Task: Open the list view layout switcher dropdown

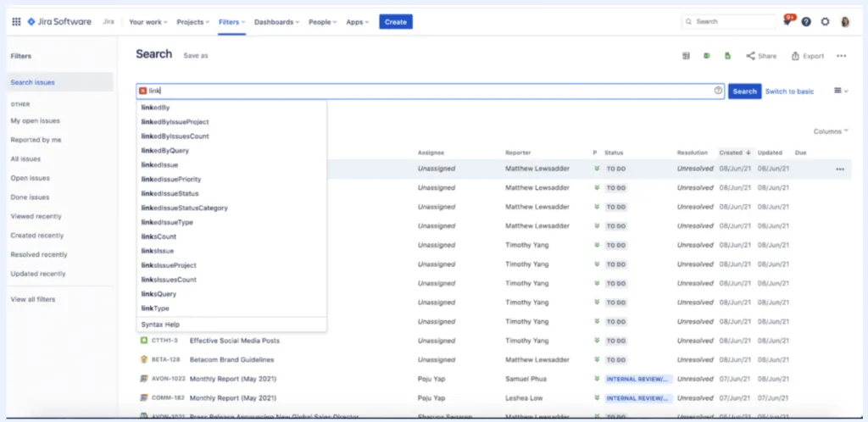Action: click(841, 91)
